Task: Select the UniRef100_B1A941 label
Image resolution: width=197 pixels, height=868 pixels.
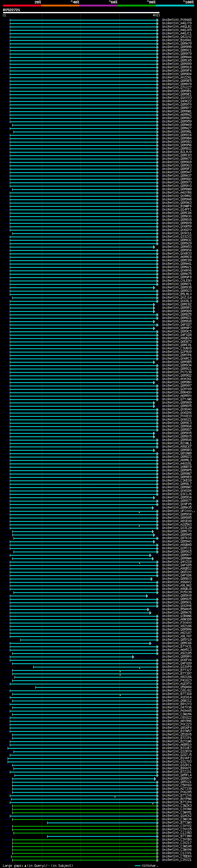Action: coord(177,40)
